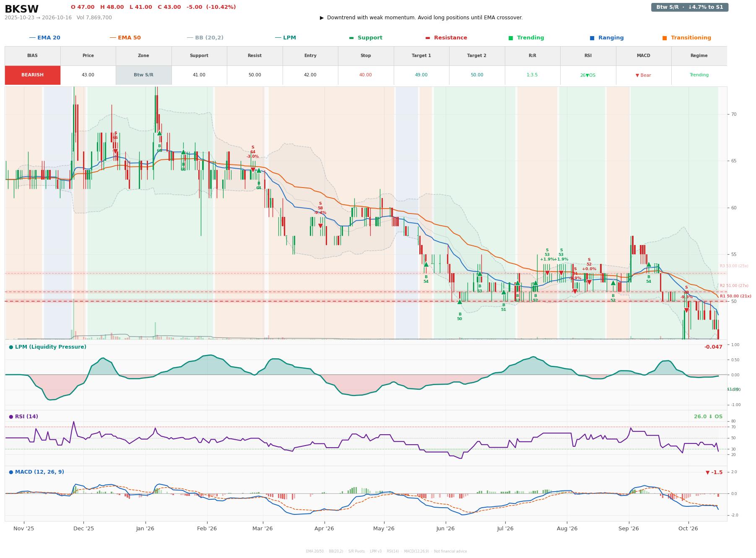Click the red BEARISH bias cell
Viewport: 756px width, 558px height.
(x=33, y=75)
